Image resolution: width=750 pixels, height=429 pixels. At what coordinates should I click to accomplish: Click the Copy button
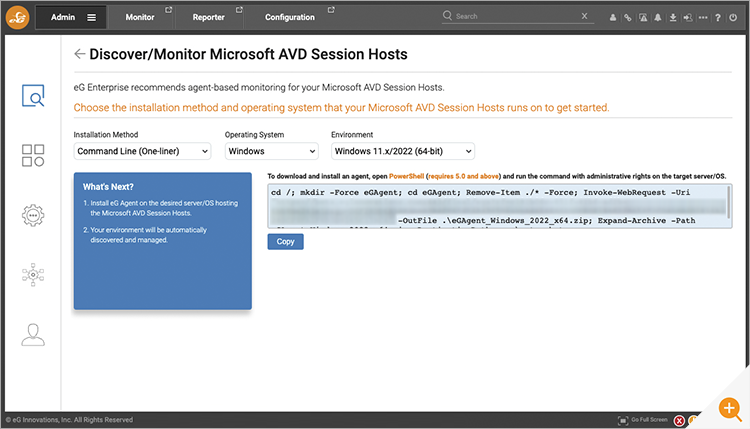pos(286,242)
